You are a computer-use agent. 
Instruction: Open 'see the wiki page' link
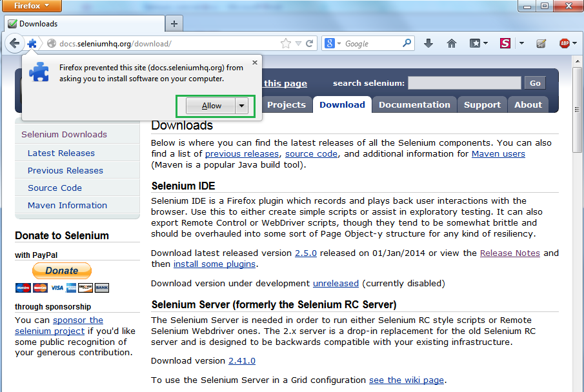pos(407,380)
